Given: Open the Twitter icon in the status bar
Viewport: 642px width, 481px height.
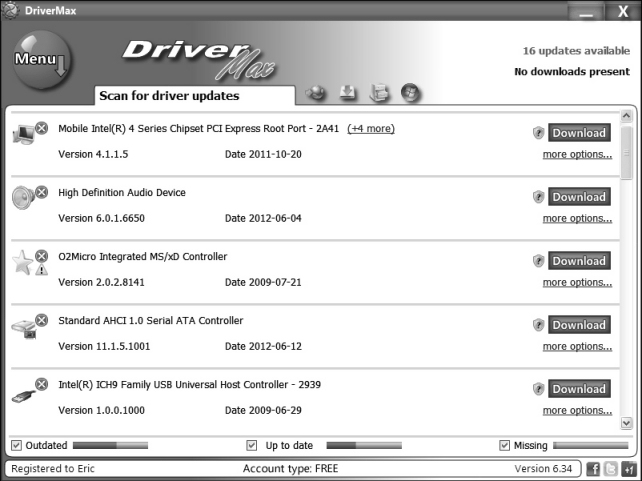Looking at the screenshot, I should coord(610,469).
